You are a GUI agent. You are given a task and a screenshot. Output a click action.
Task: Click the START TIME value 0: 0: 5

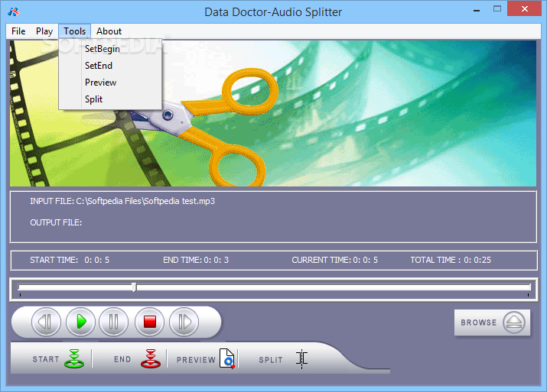[x=96, y=260]
